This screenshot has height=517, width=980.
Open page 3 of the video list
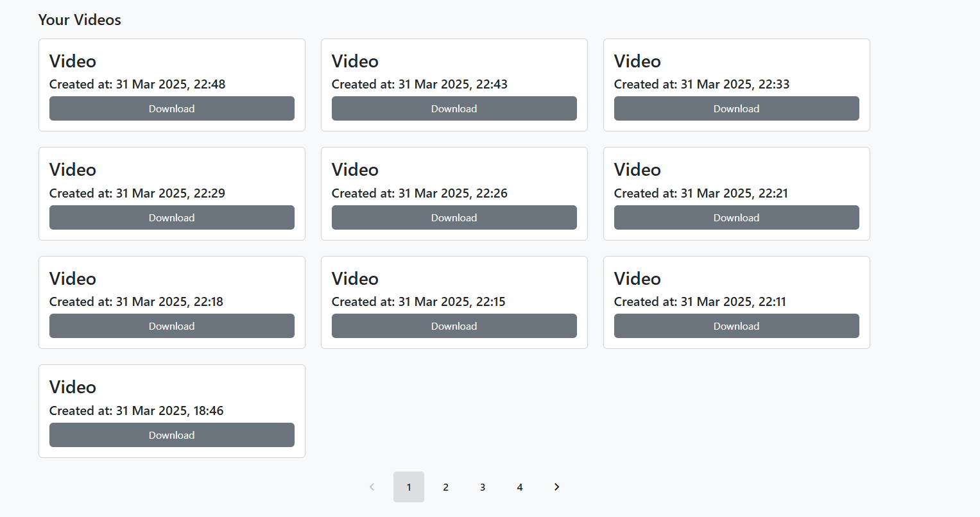coord(483,487)
